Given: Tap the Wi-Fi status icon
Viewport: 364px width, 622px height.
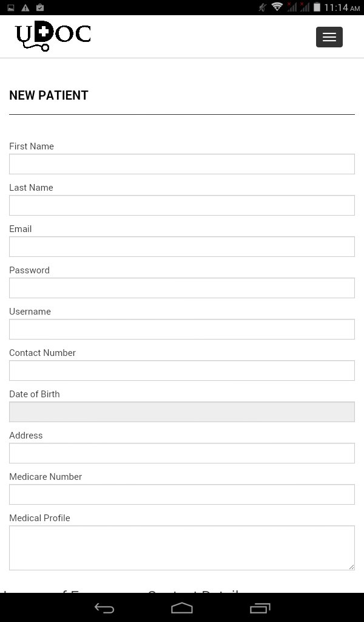Looking at the screenshot, I should 277,7.
